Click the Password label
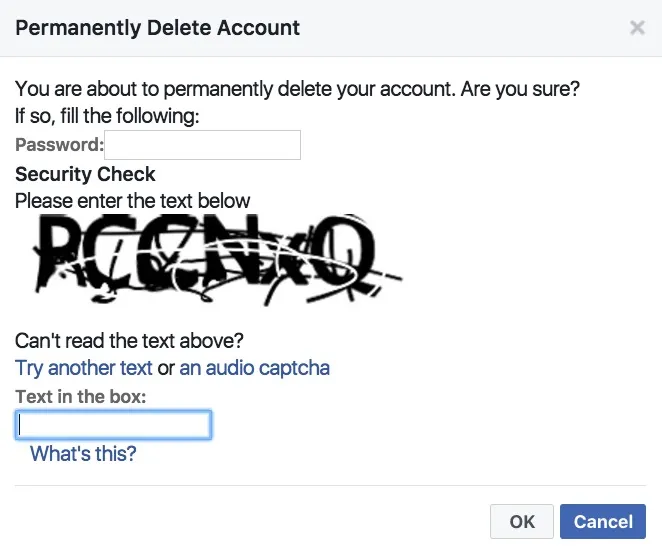This screenshot has height=553, width=662. pos(59,145)
